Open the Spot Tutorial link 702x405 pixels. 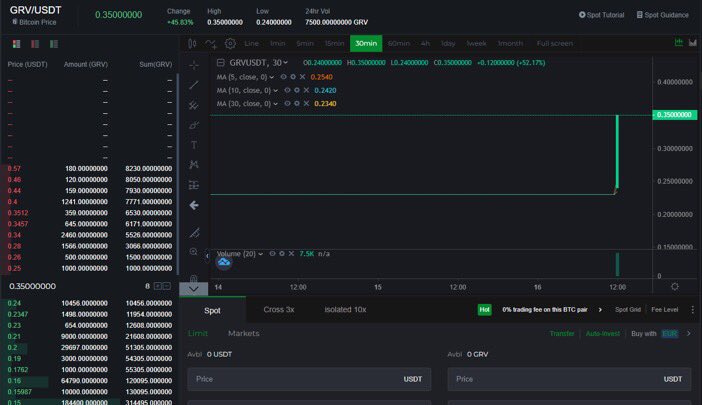coord(601,15)
